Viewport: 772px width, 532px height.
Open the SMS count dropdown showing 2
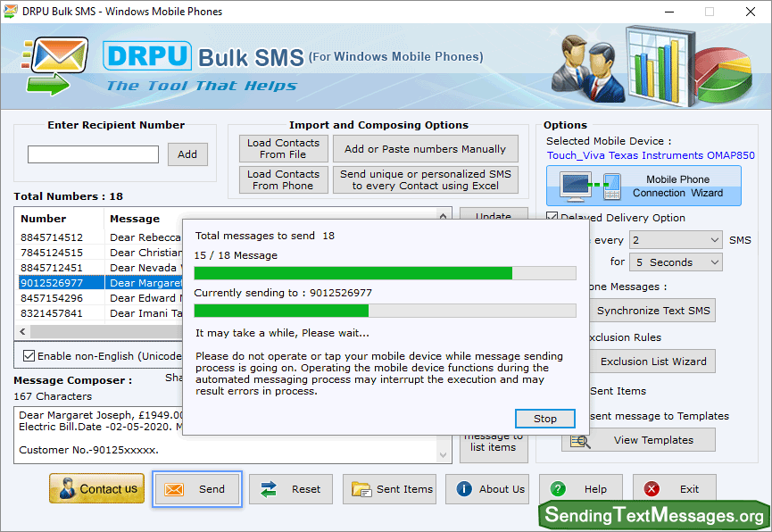[676, 240]
